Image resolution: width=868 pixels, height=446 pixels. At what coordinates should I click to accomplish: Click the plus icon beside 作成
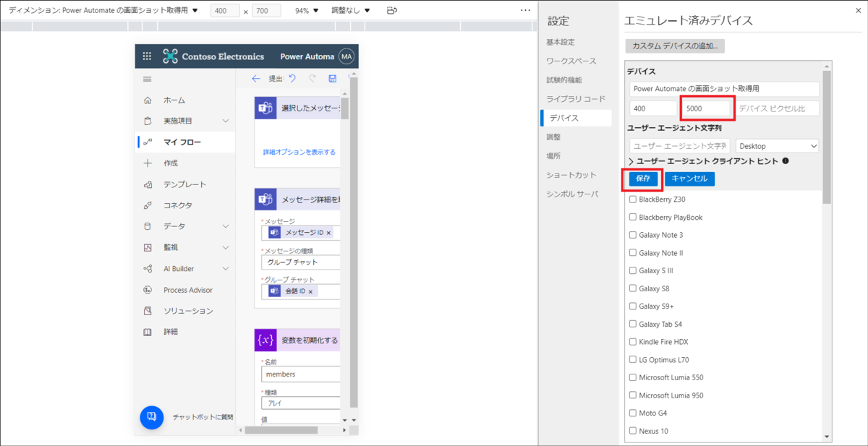(148, 163)
